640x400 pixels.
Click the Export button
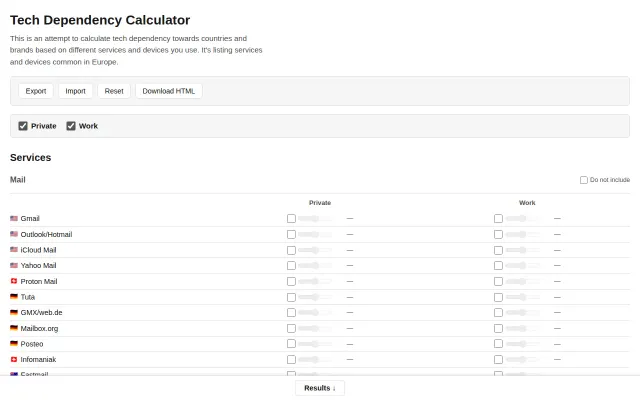(x=36, y=91)
